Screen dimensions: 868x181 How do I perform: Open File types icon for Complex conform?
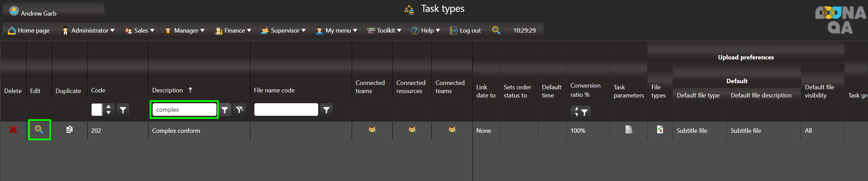[x=660, y=130]
